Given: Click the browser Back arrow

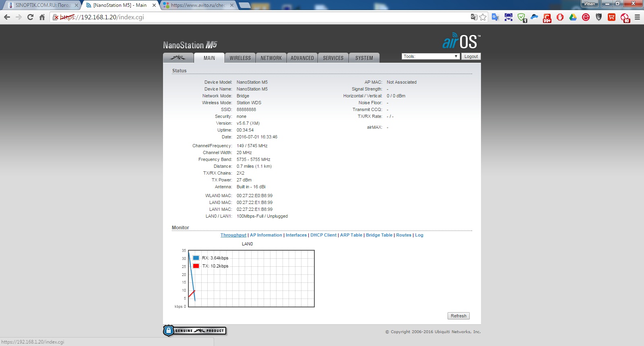Looking at the screenshot, I should click(x=7, y=17).
